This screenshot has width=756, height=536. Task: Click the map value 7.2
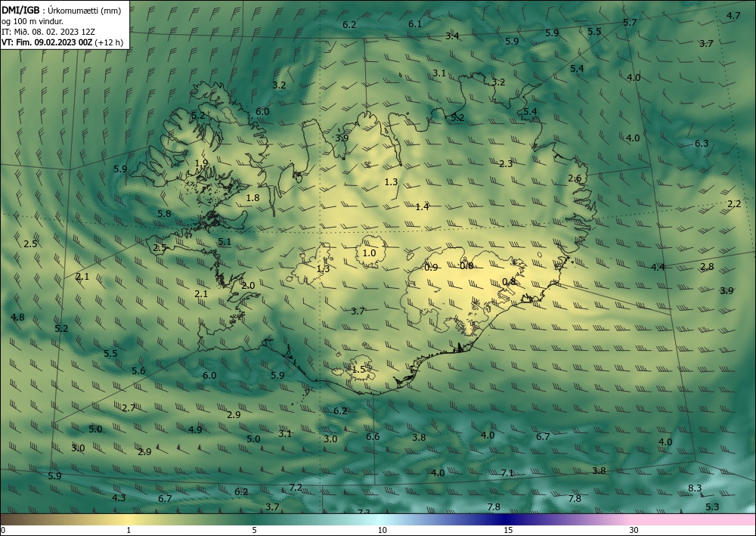[296, 488]
